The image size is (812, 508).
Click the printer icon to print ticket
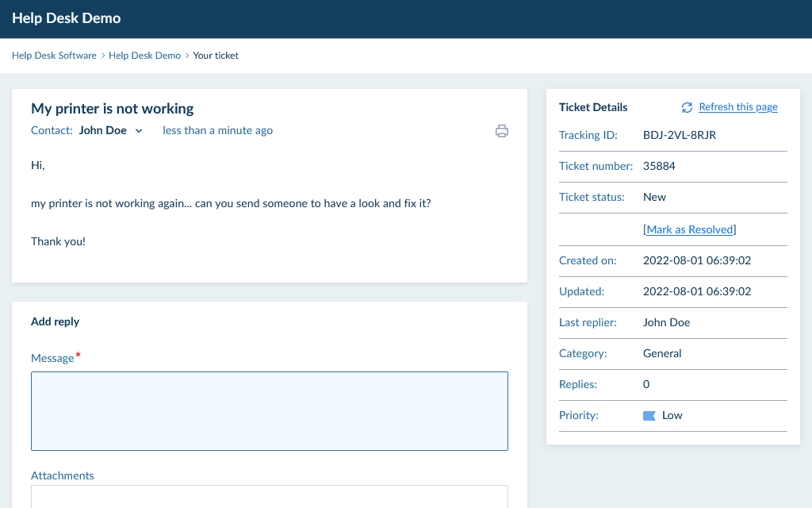pos(501,131)
